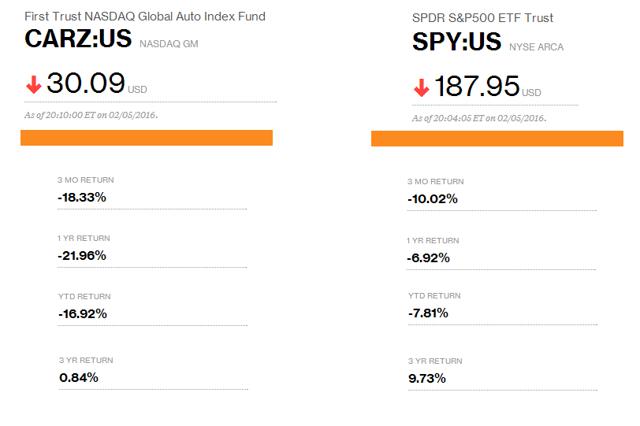The height and width of the screenshot is (426, 640).
Task: Click the orange bar under CARZ quote
Action: click(x=147, y=138)
